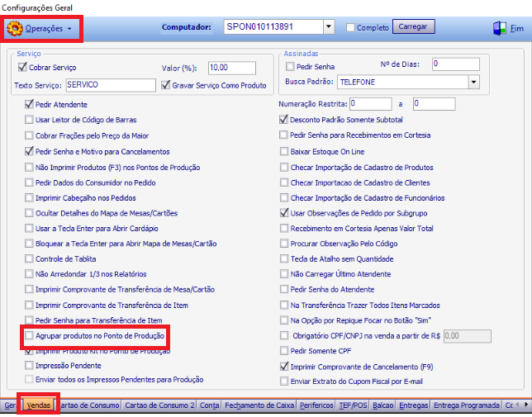The width and height of the screenshot is (532, 417).
Task: Enable Não Carregar Último Atendente
Action: (x=284, y=274)
